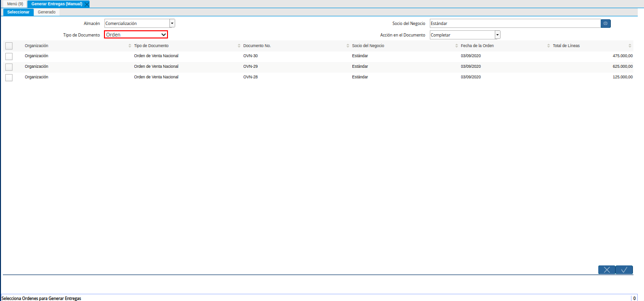
Task: Close the Generar Entregas (Manual) tab
Action: coord(87,4)
